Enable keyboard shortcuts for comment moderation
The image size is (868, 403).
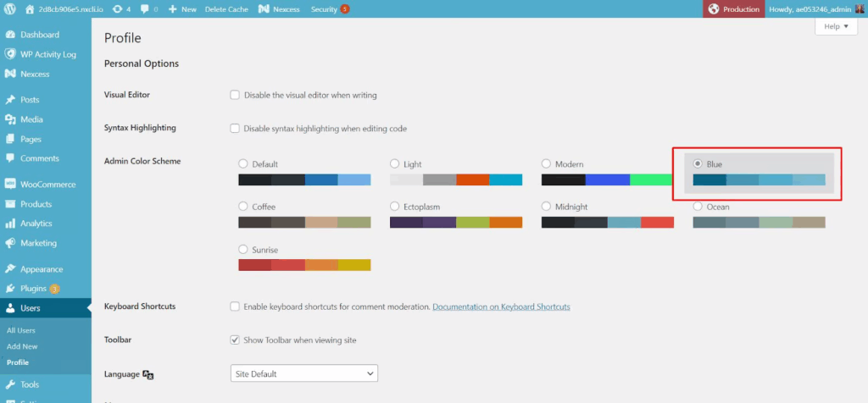click(x=235, y=306)
